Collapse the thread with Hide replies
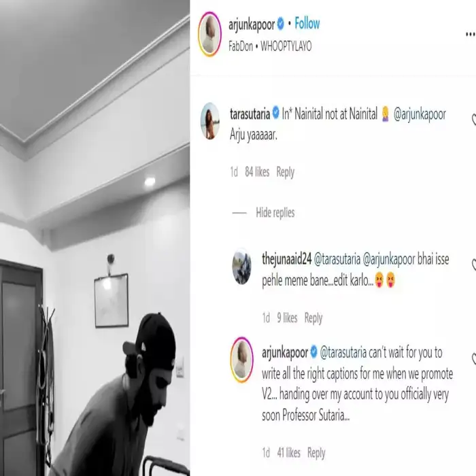This screenshot has width=476, height=476. (275, 213)
